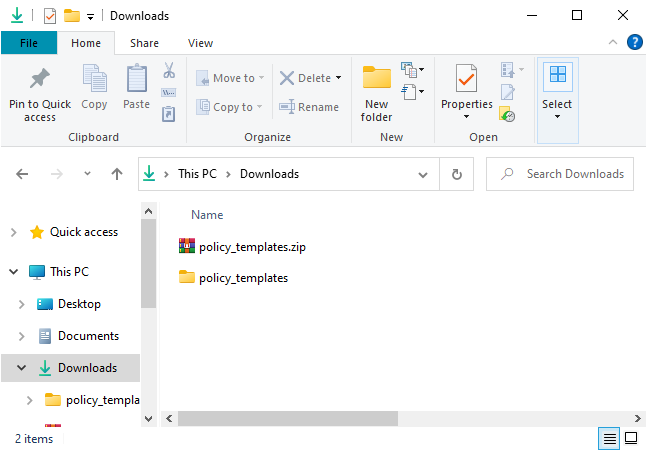This screenshot has width=647, height=451.
Task: Click the Search Downloads field
Action: coord(560,174)
